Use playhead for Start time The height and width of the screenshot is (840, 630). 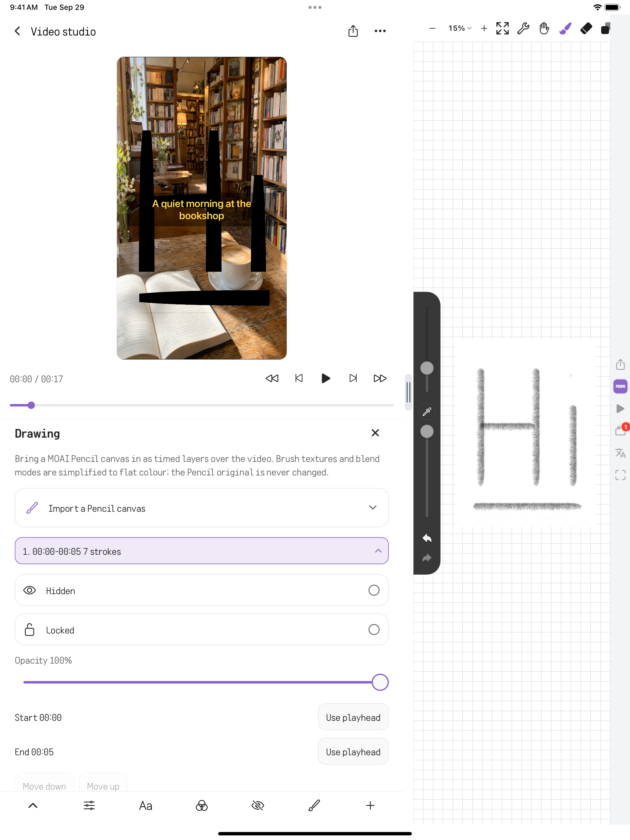tap(353, 717)
